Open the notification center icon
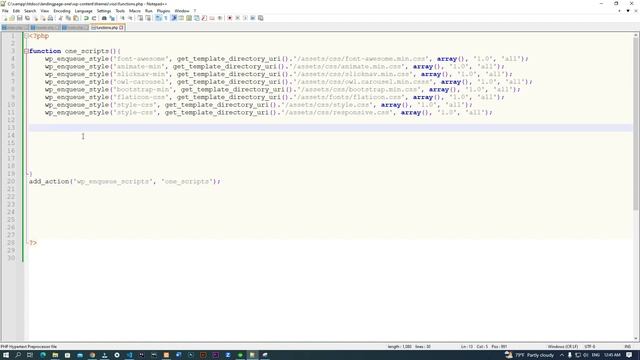640x360 pixels. [629, 355]
